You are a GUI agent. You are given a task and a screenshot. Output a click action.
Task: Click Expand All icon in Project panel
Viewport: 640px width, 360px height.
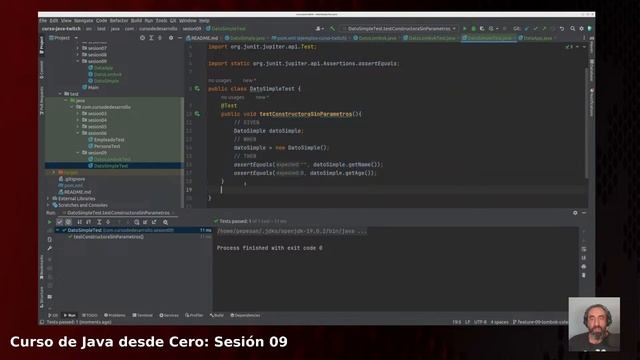coord(151,38)
